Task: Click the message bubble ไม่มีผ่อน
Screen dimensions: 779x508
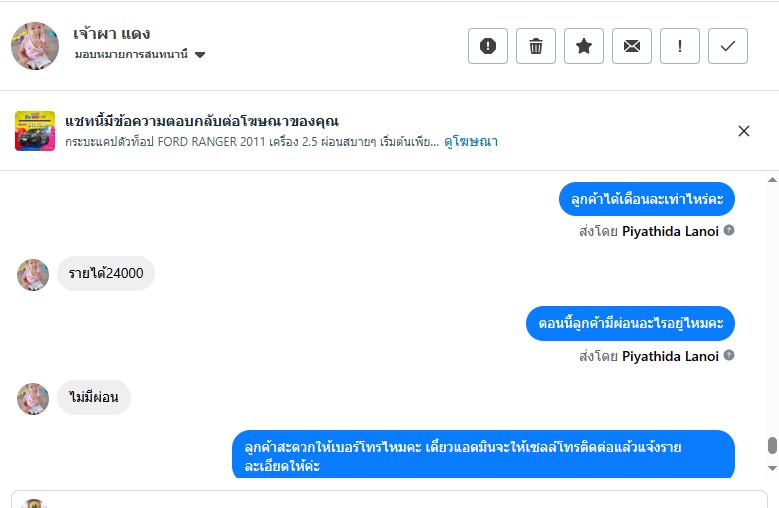Action: pyautogui.click(x=94, y=398)
